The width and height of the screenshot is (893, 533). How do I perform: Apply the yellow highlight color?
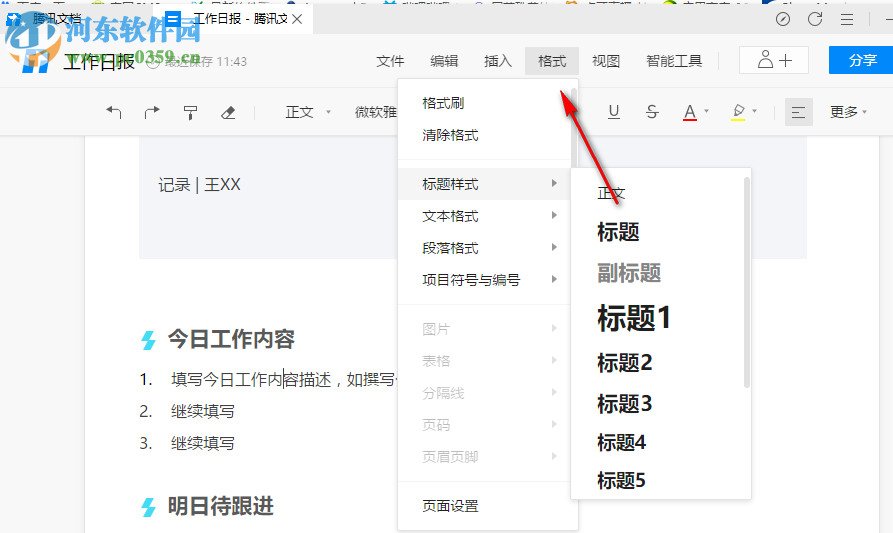(x=738, y=112)
